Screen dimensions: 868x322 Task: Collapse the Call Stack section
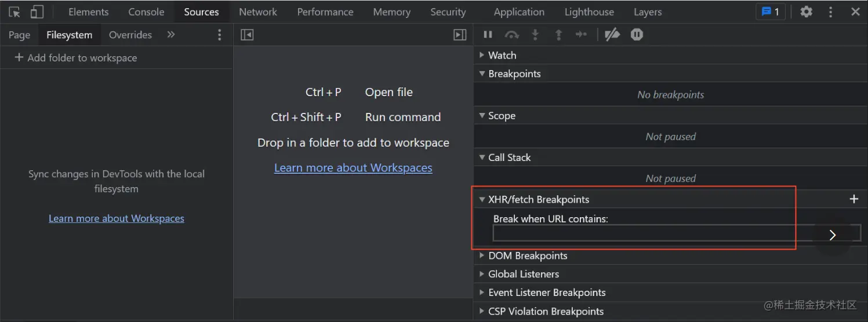tap(509, 158)
